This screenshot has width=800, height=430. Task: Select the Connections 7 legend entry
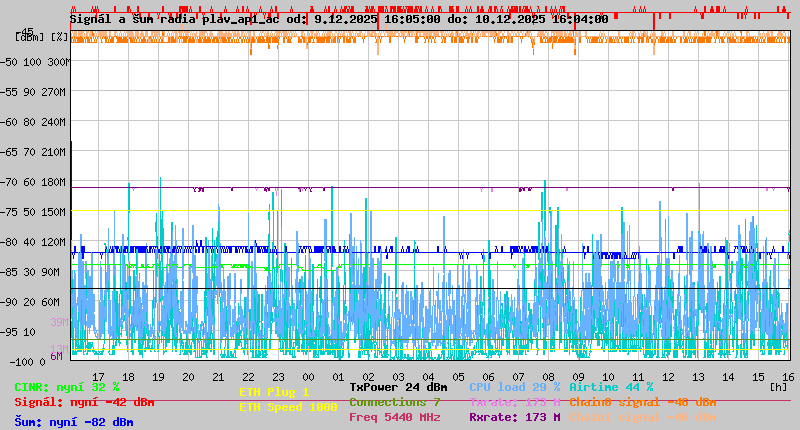[395, 402]
